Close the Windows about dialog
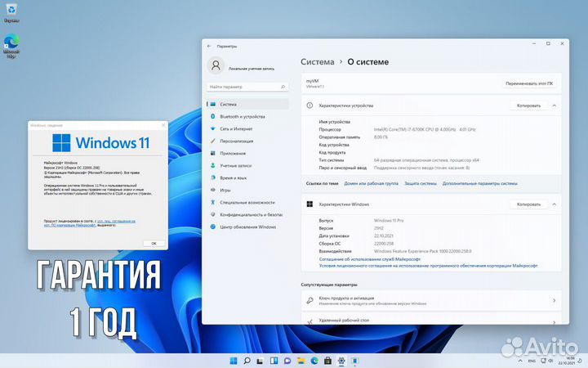This screenshot has height=368, width=588. pos(163,125)
